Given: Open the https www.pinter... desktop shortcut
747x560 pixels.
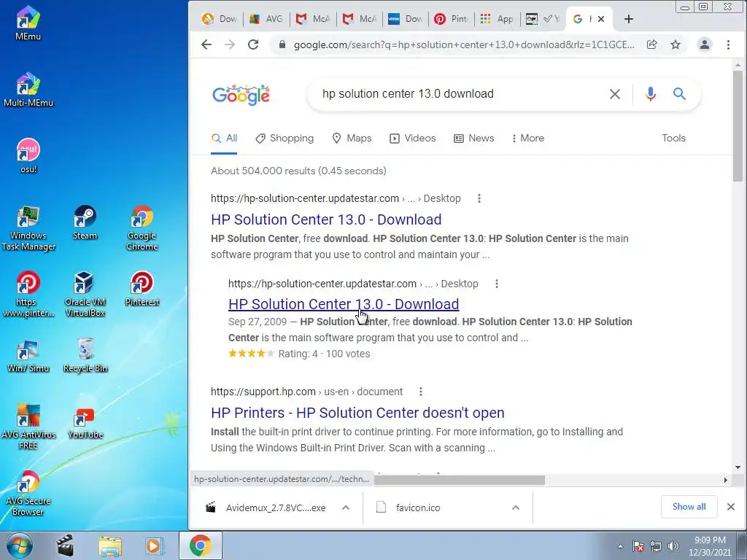Looking at the screenshot, I should pyautogui.click(x=28, y=295).
